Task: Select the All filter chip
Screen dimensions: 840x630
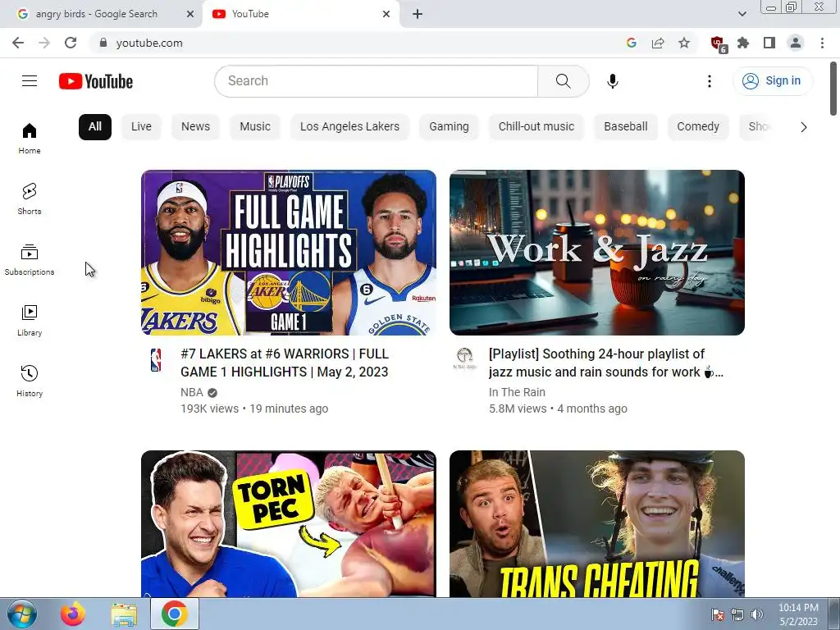Action: [x=95, y=127]
